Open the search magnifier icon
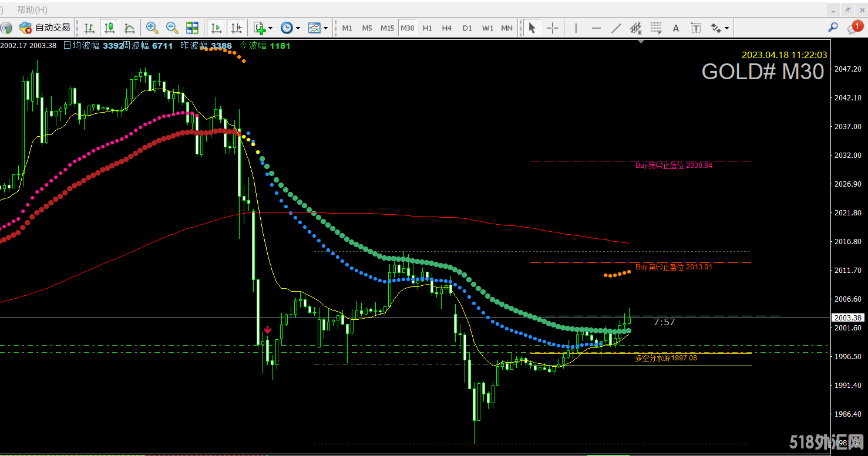This screenshot has width=868, height=456. coord(833,27)
